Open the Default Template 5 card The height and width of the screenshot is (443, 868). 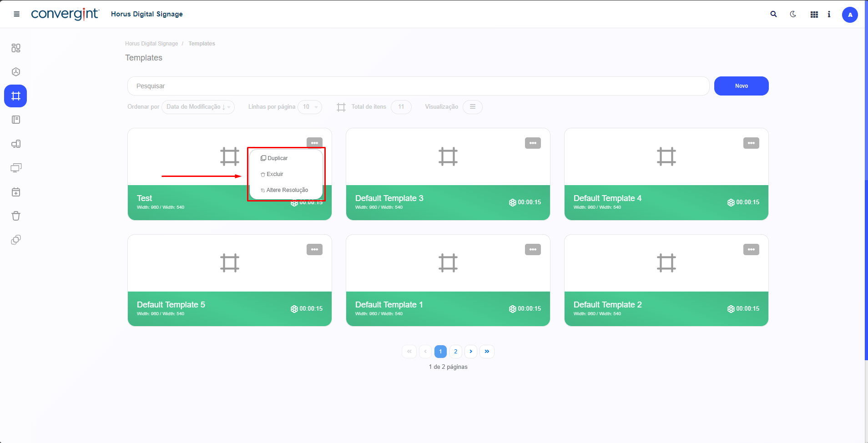click(x=229, y=280)
